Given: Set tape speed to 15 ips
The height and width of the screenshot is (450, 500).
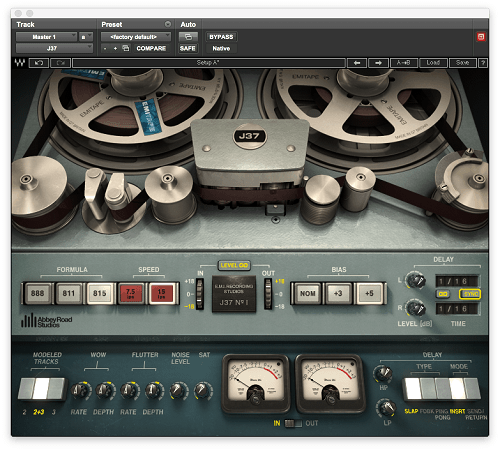Looking at the screenshot, I should (162, 293).
